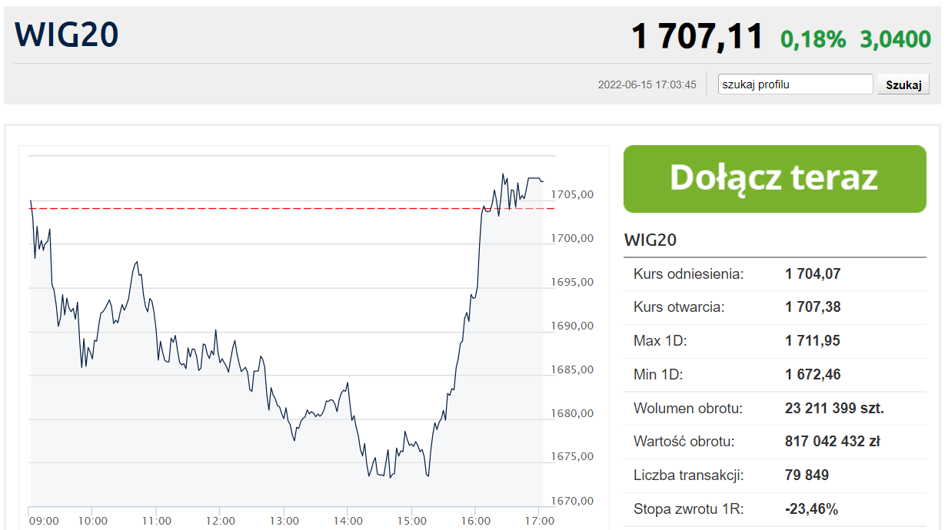Screen dimensions: 948x530
Task: Click the opening price value 1 707,38
Action: click(x=813, y=307)
